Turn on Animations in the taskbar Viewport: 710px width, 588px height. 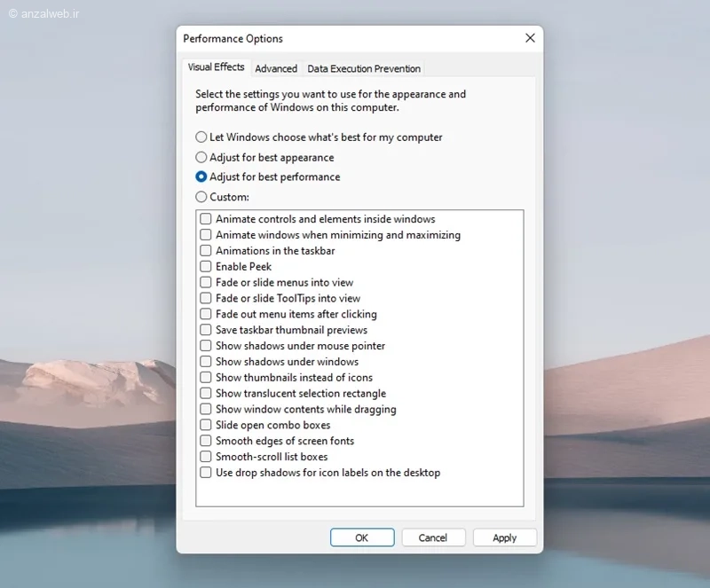tap(206, 251)
